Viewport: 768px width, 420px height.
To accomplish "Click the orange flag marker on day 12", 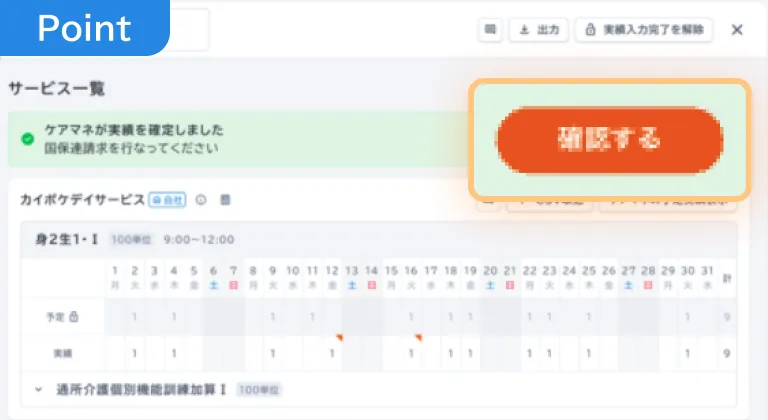I will coord(339,338).
